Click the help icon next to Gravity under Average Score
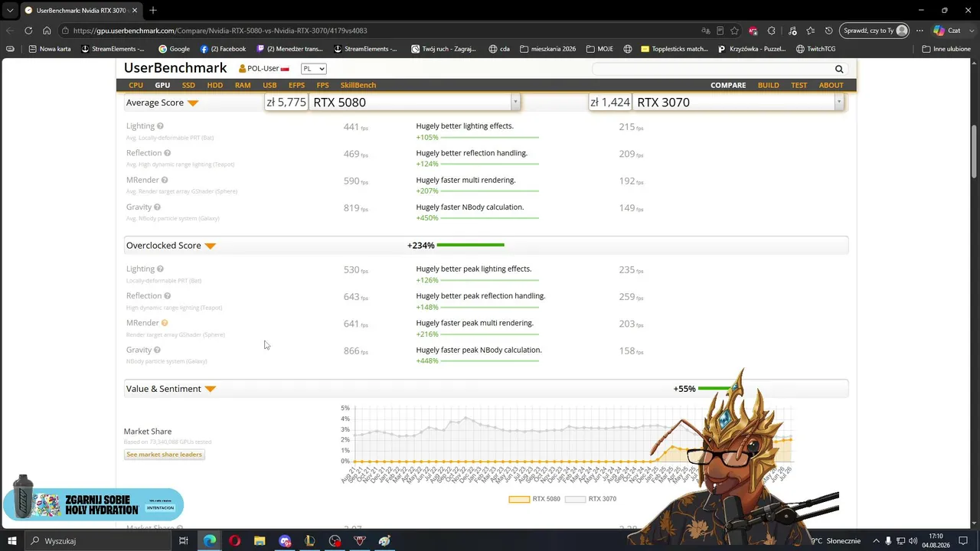The height and width of the screenshot is (551, 980). point(157,207)
